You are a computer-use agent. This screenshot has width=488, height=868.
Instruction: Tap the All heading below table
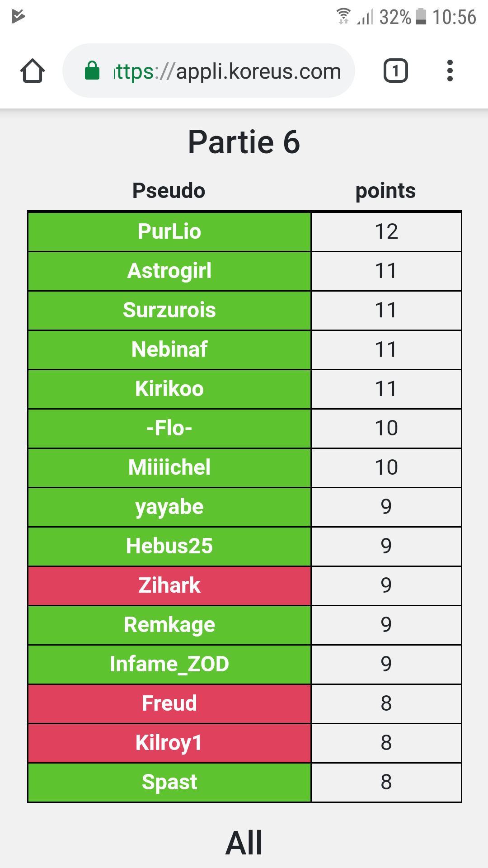click(x=244, y=843)
